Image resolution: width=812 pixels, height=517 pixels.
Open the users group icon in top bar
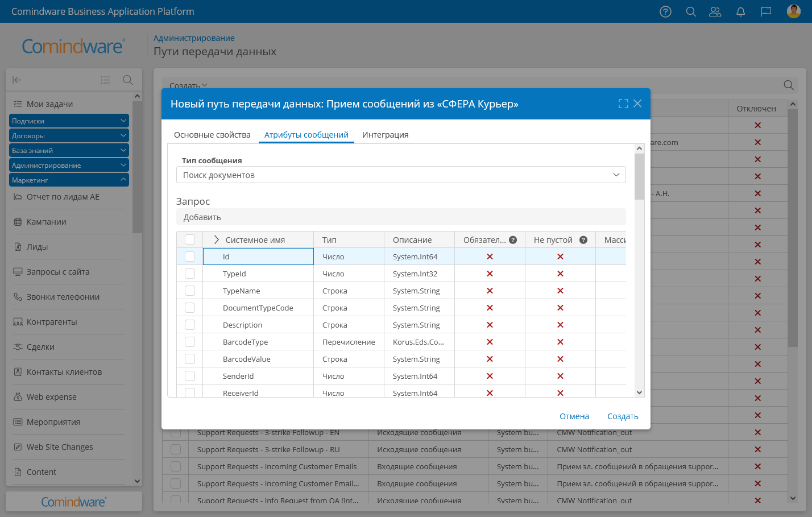click(x=715, y=11)
